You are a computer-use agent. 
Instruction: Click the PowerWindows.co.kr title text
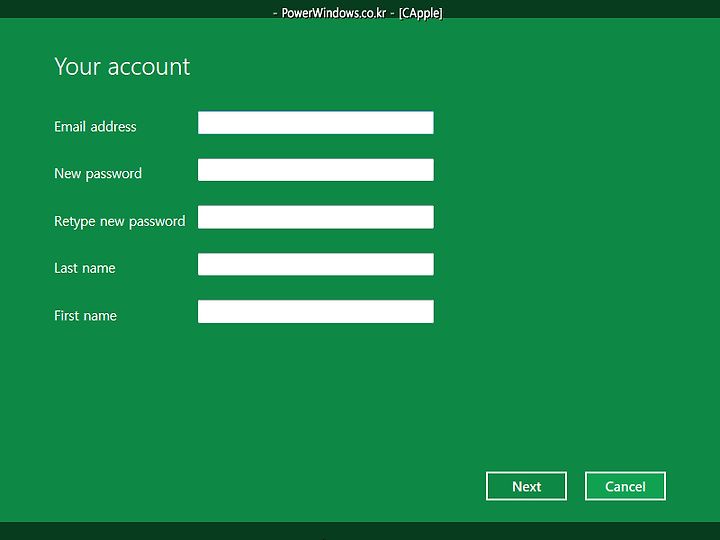(x=358, y=13)
